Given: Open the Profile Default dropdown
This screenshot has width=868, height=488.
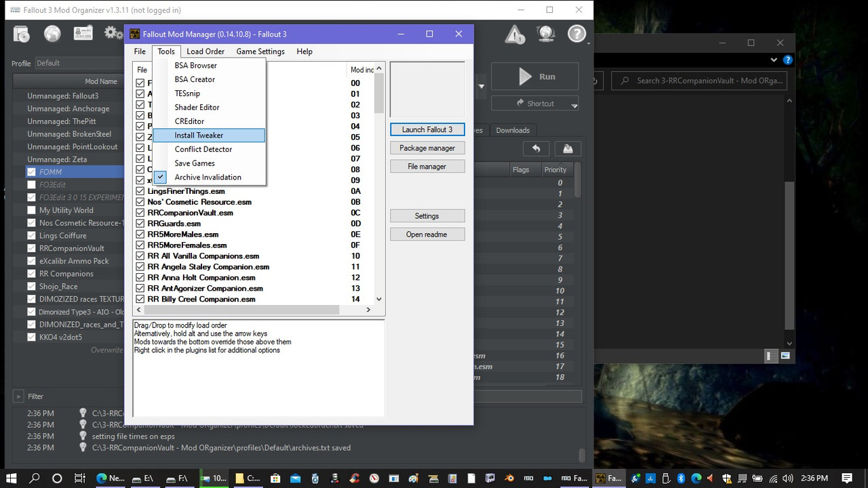Looking at the screenshot, I should (79, 63).
